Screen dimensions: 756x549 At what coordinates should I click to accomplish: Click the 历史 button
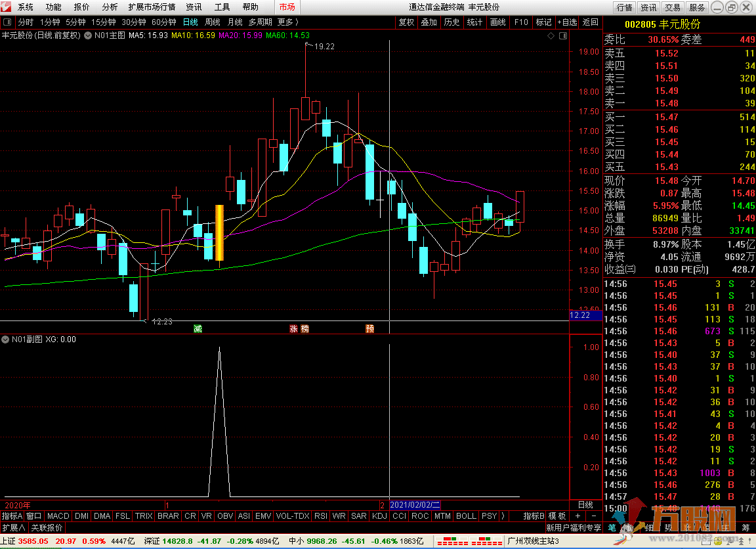451,22
